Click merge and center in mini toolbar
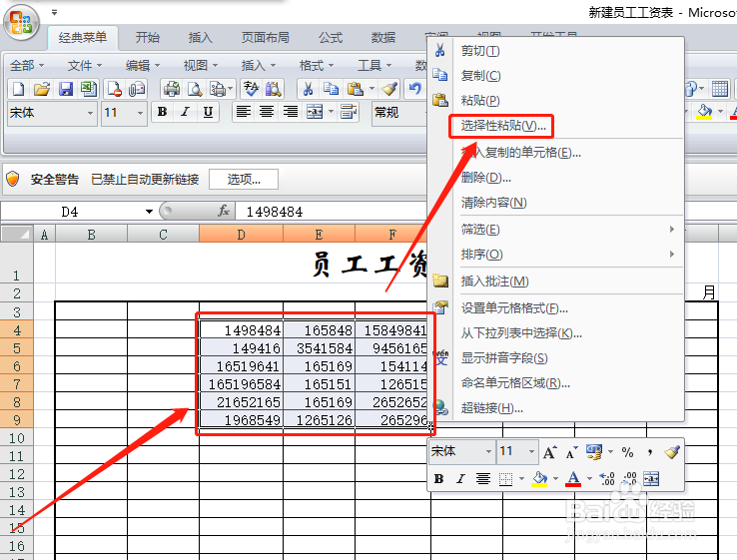737x560 pixels. (651, 479)
